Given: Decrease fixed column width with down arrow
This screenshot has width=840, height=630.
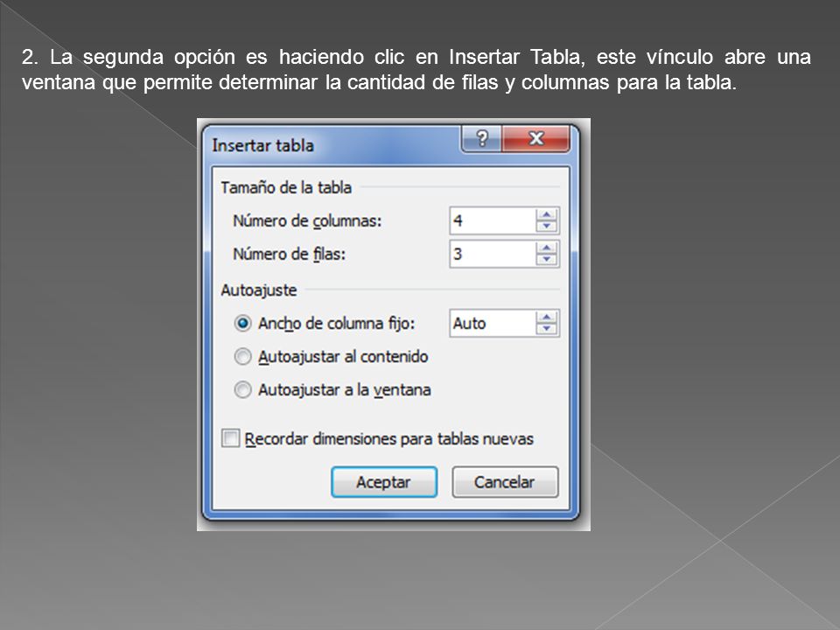Looking at the screenshot, I should click(546, 330).
